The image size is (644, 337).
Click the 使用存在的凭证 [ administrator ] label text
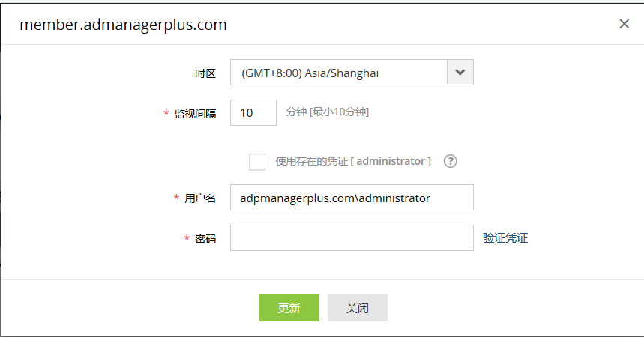[353, 161]
